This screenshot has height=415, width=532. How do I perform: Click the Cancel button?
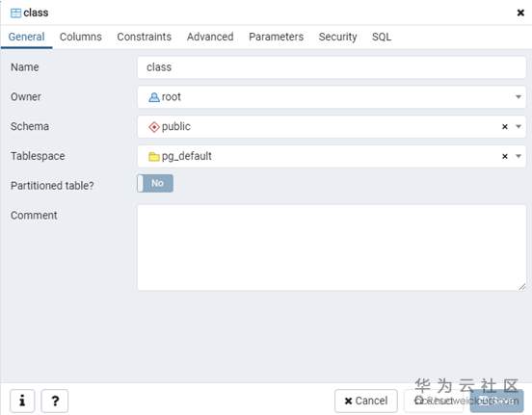coord(366,401)
